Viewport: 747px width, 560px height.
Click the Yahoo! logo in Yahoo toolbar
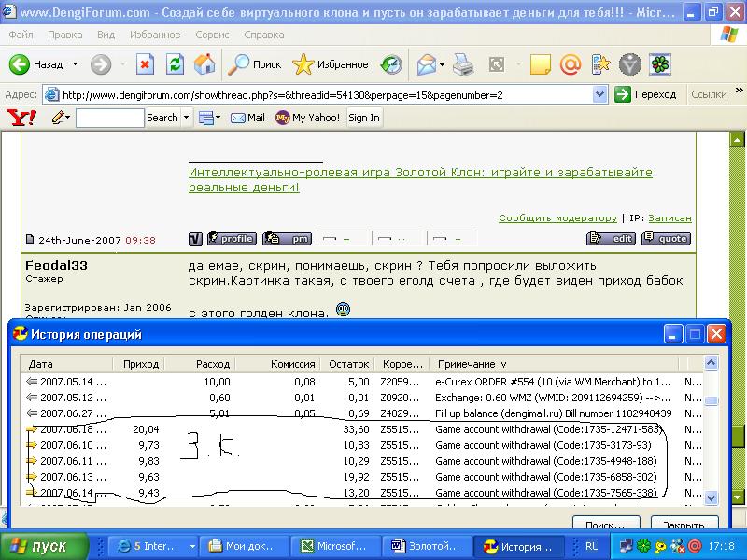[x=21, y=118]
